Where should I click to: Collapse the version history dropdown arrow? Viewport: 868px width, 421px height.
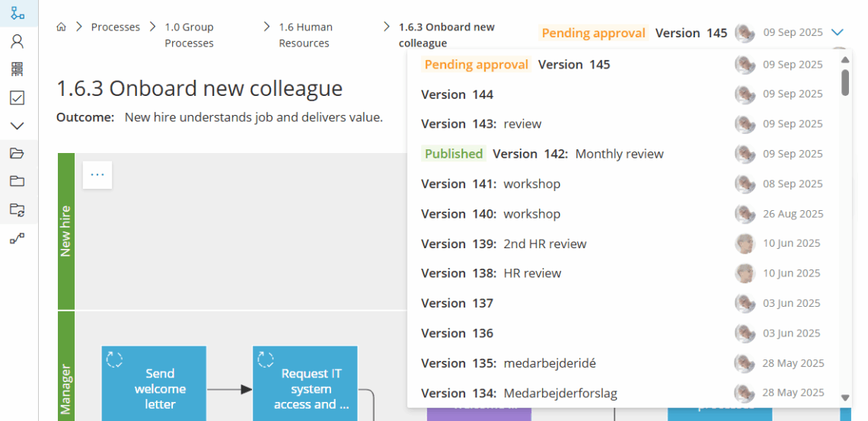pos(838,33)
